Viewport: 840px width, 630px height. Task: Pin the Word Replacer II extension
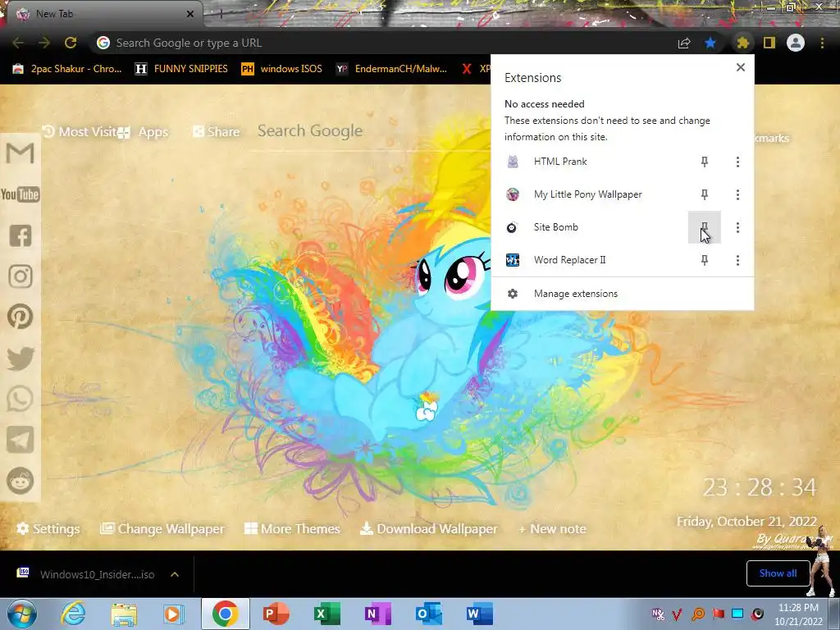(x=705, y=260)
